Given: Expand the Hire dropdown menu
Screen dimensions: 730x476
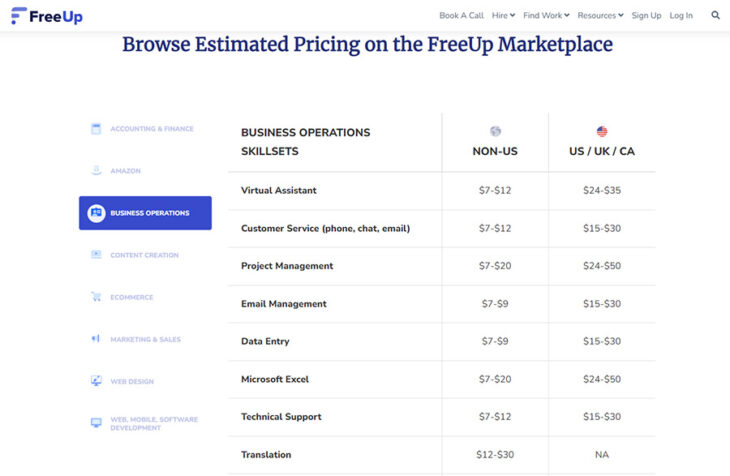Looking at the screenshot, I should click(503, 16).
